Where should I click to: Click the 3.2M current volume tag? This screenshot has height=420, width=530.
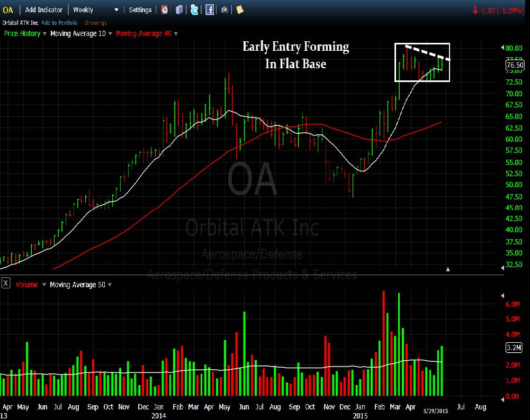click(x=514, y=348)
